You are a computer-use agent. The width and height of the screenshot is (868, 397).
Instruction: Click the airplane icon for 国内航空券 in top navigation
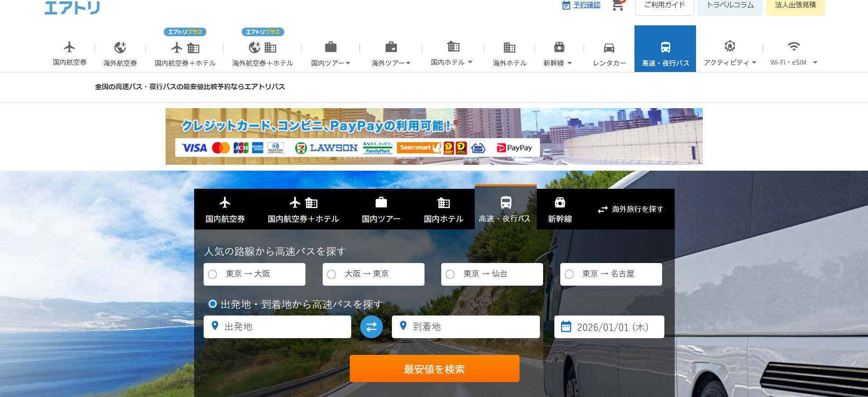[x=69, y=47]
